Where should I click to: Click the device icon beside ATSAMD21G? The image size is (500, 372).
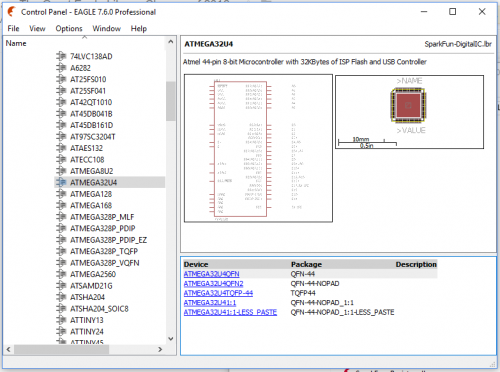[61, 285]
